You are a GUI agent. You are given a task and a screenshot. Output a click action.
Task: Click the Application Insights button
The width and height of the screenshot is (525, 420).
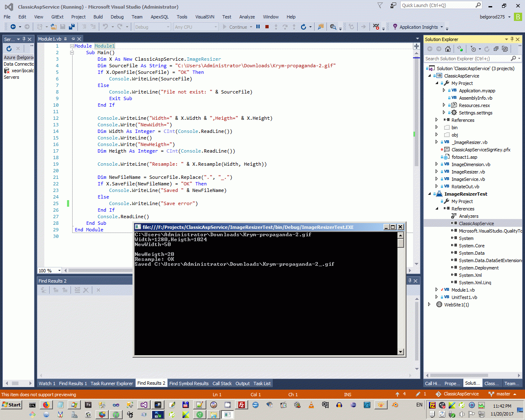[x=418, y=27]
